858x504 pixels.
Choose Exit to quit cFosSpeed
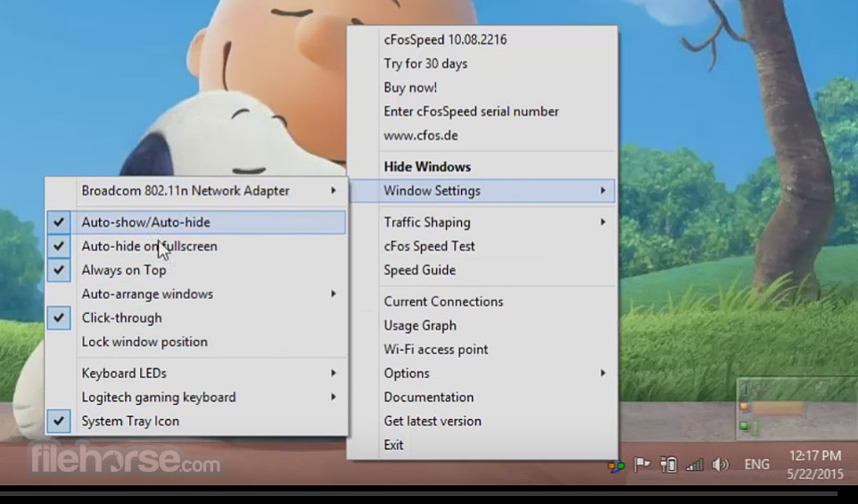pos(483,445)
